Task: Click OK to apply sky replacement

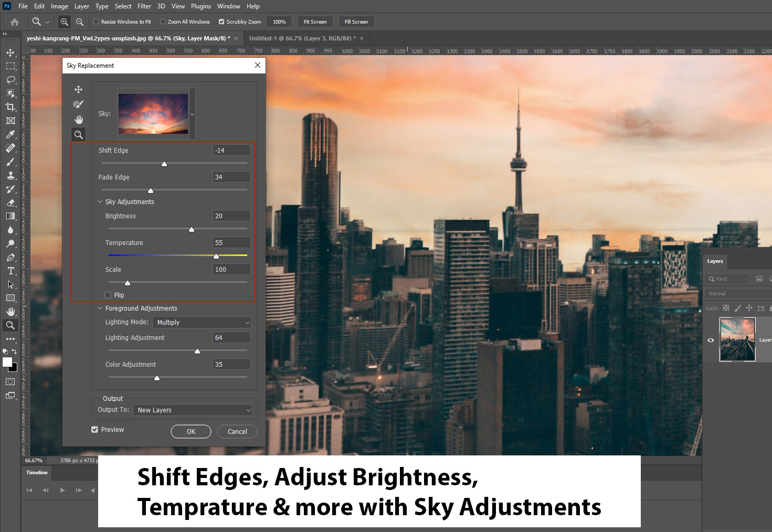Action: point(191,432)
